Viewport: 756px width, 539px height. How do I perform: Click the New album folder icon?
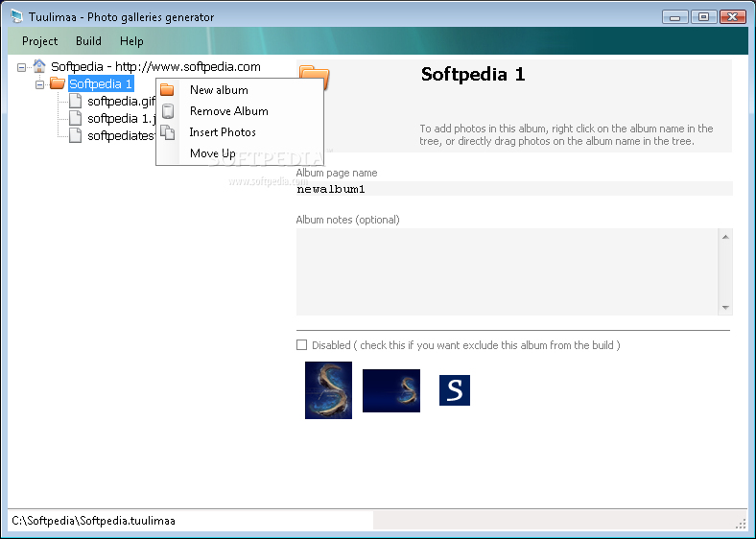(167, 89)
